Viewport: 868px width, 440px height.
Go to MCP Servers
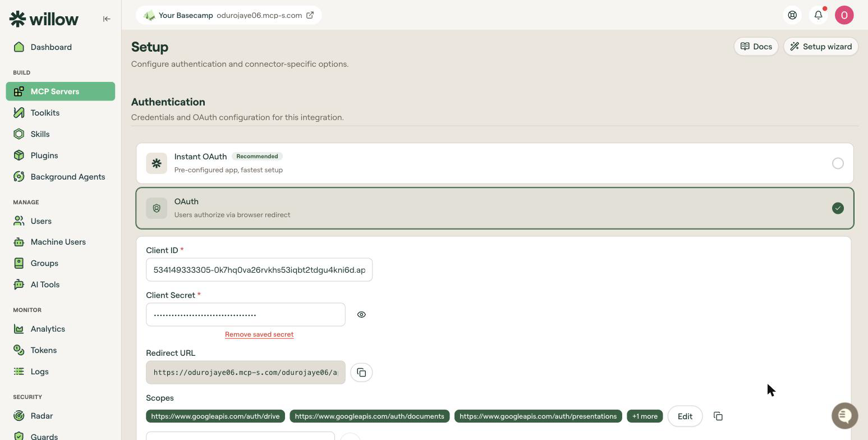[x=61, y=91]
